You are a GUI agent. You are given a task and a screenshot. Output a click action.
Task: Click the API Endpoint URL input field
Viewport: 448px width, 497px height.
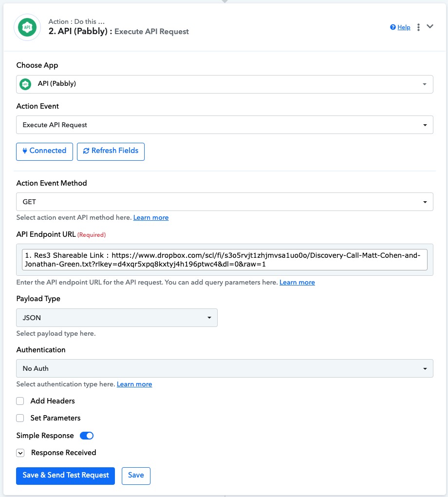tap(224, 260)
